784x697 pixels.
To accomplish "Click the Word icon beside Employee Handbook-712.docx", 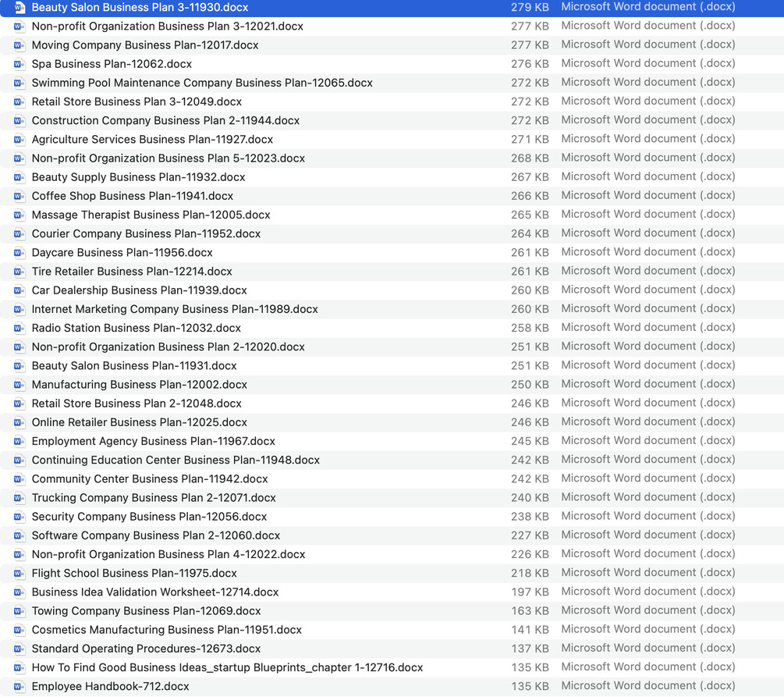I will tap(20, 687).
